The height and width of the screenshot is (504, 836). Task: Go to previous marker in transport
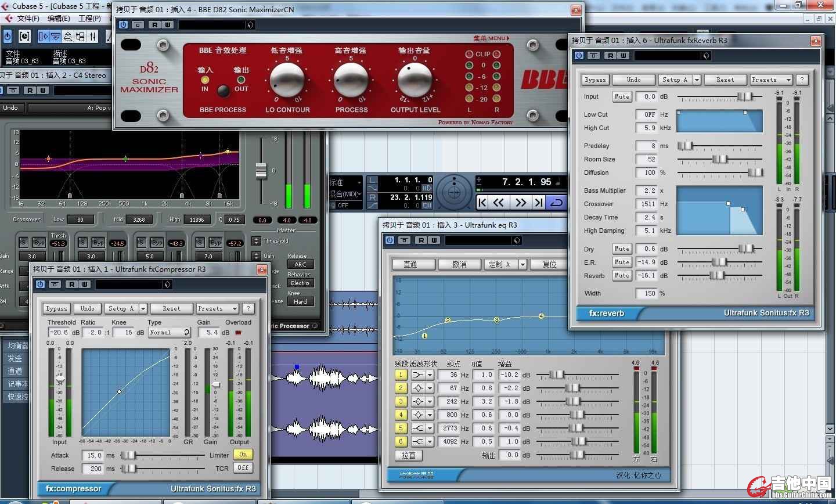(482, 203)
